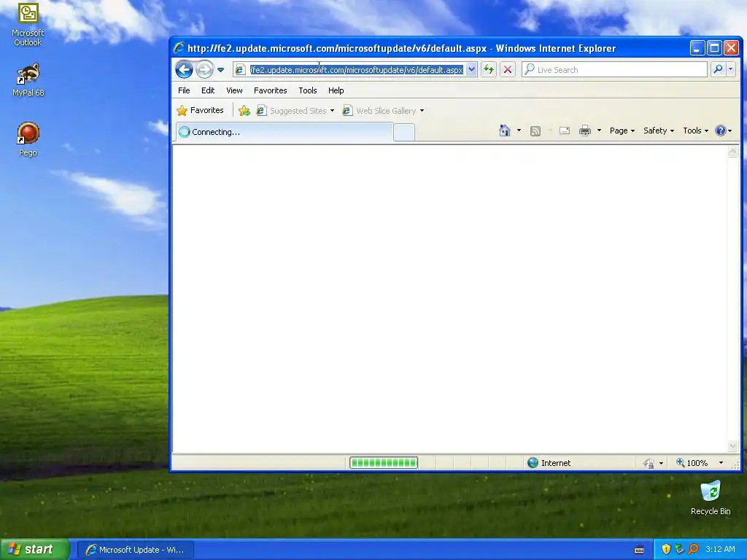Image resolution: width=747 pixels, height=560 pixels.
Task: Expand the Home button dropdown arrow
Action: click(x=519, y=131)
